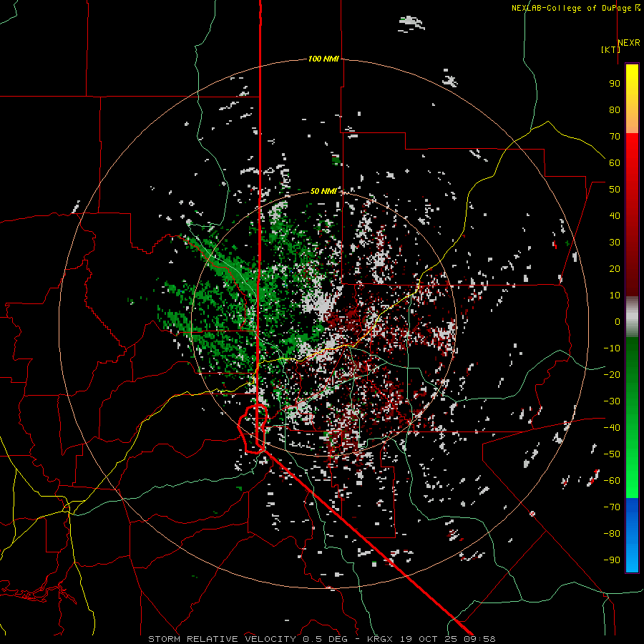This screenshot has width=644, height=644.
Task: Click the -40 value on velocity scale
Action: point(612,428)
